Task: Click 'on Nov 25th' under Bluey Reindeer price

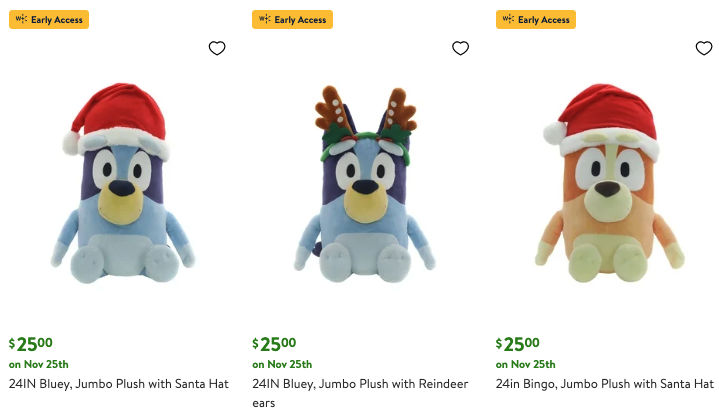Action: [x=282, y=364]
